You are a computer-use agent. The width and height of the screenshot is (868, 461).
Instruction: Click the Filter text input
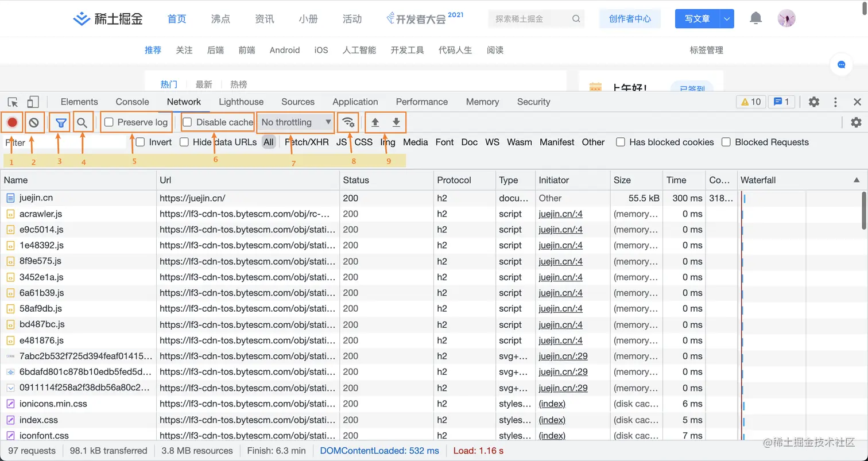[x=64, y=142]
